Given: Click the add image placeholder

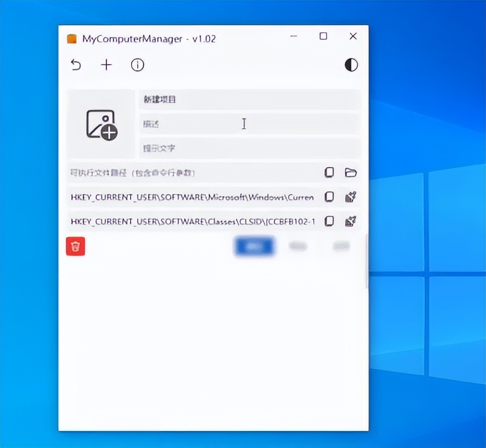Looking at the screenshot, I should pos(101,124).
